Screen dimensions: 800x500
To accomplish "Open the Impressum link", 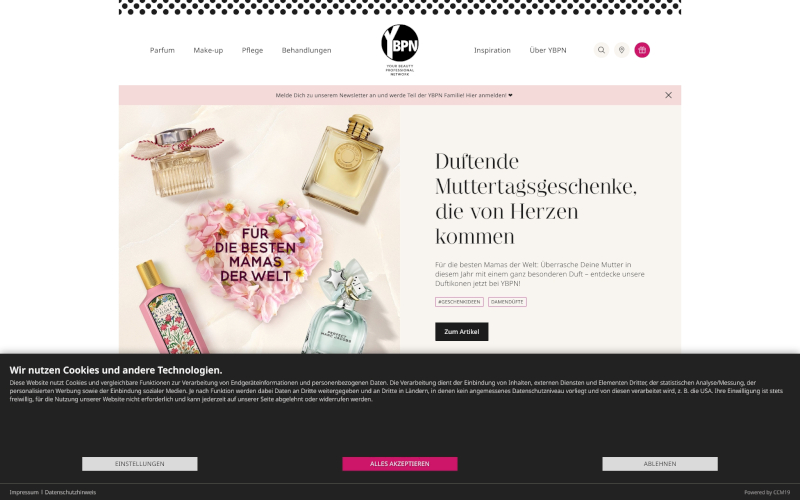I will pos(24,492).
